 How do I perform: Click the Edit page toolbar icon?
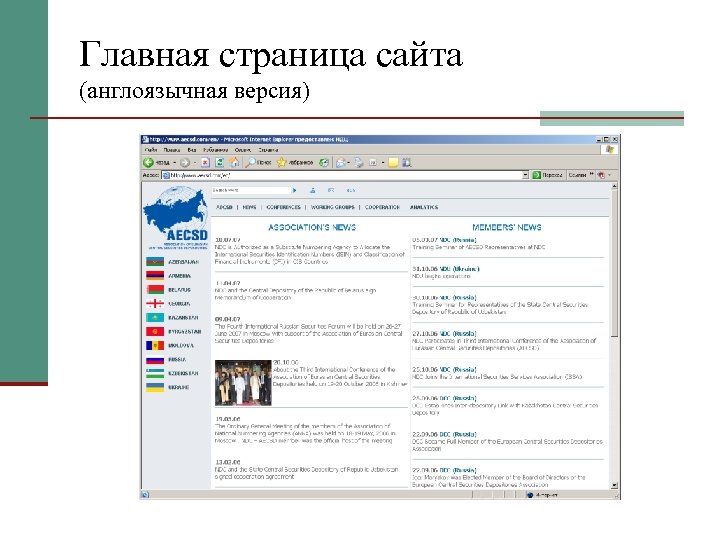point(373,163)
